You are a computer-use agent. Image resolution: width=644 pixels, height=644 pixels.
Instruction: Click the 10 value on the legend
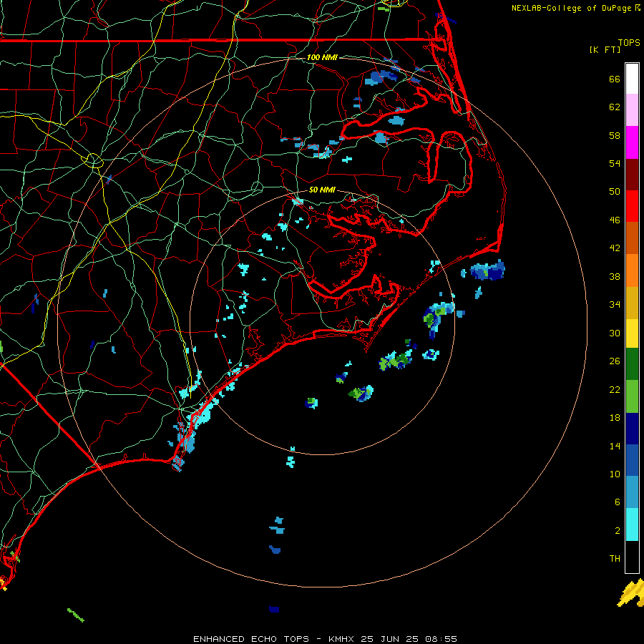click(615, 474)
